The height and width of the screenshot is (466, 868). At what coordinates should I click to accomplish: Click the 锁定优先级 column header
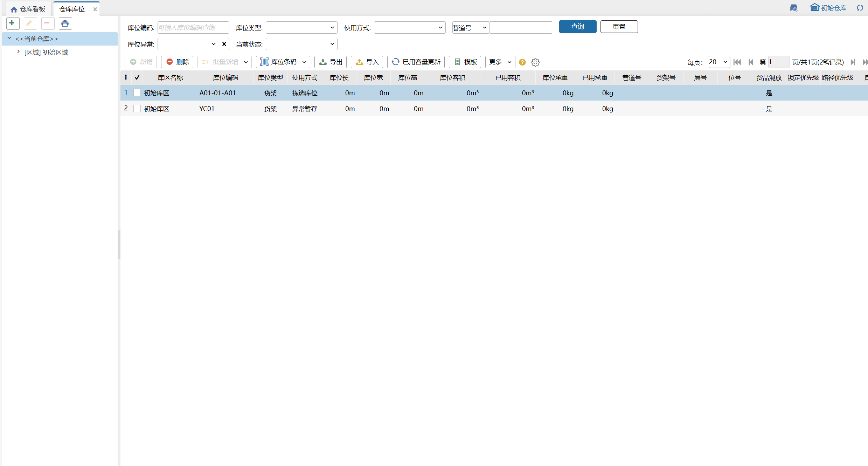click(x=803, y=77)
